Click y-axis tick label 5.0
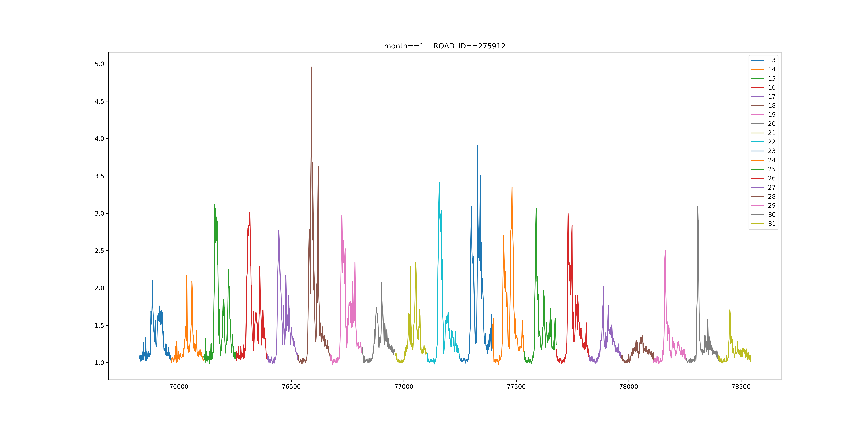This screenshot has width=868, height=434. (99, 64)
